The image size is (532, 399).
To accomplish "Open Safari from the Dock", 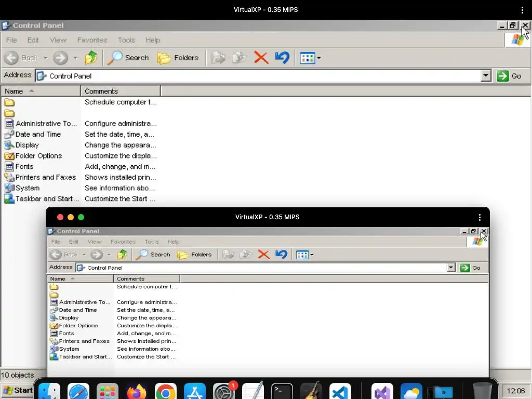I will (78, 392).
